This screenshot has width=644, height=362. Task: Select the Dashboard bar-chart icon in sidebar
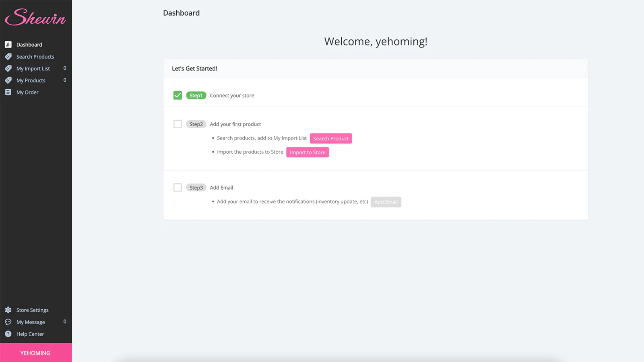click(x=8, y=44)
